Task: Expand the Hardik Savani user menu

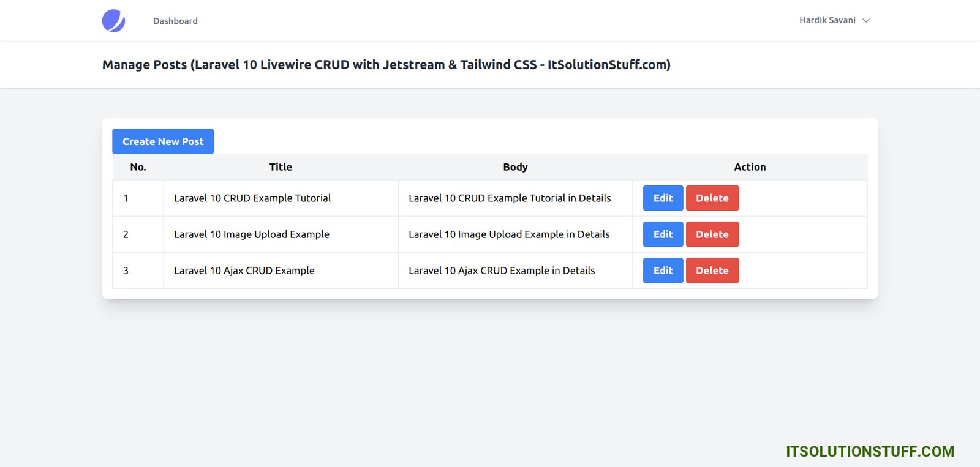Action: click(834, 20)
